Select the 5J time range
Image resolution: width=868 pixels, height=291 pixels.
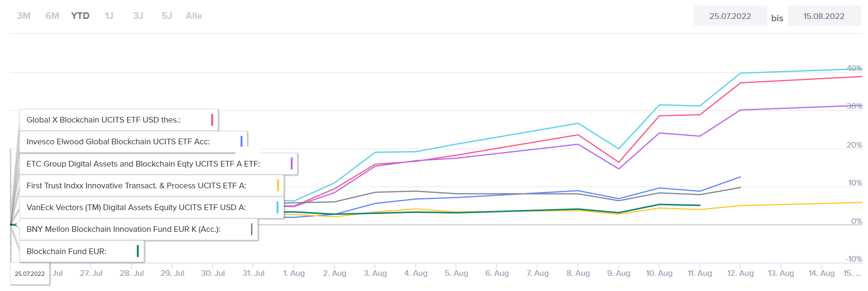[167, 16]
